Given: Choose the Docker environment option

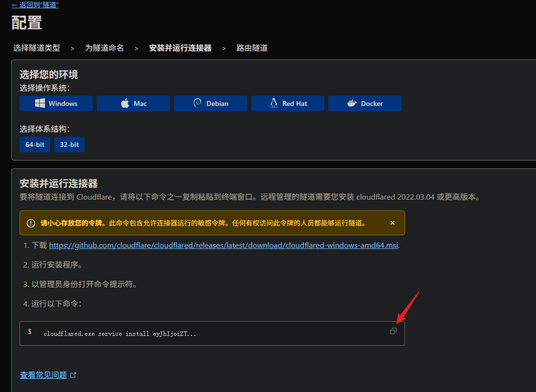Looking at the screenshot, I should tap(365, 103).
